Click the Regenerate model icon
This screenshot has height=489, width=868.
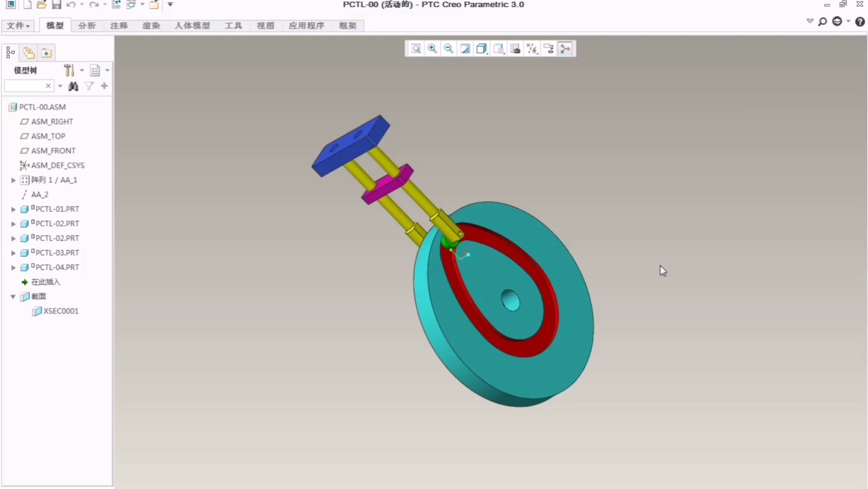pyautogui.click(x=116, y=5)
